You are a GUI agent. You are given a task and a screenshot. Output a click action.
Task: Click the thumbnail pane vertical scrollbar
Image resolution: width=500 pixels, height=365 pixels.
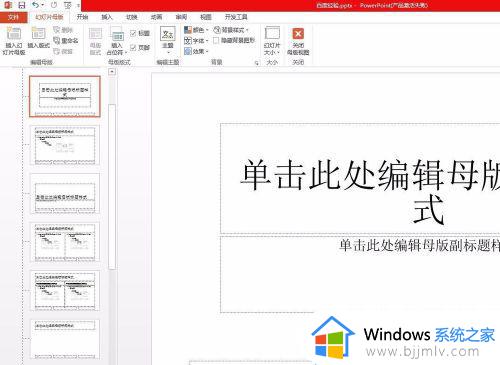point(112,187)
